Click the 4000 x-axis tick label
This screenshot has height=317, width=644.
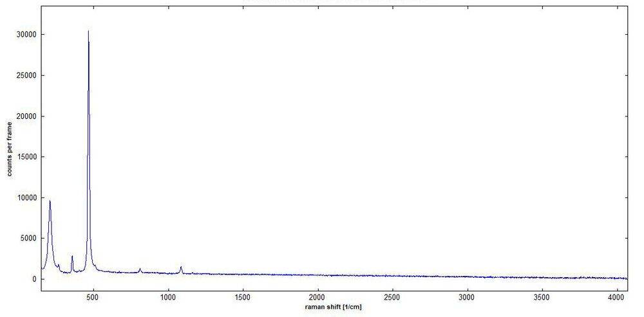point(617,298)
